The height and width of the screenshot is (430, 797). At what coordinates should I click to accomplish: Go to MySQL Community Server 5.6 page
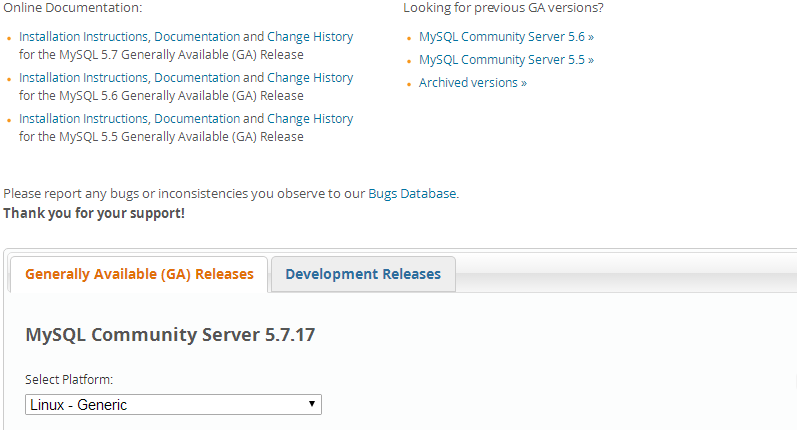(506, 37)
